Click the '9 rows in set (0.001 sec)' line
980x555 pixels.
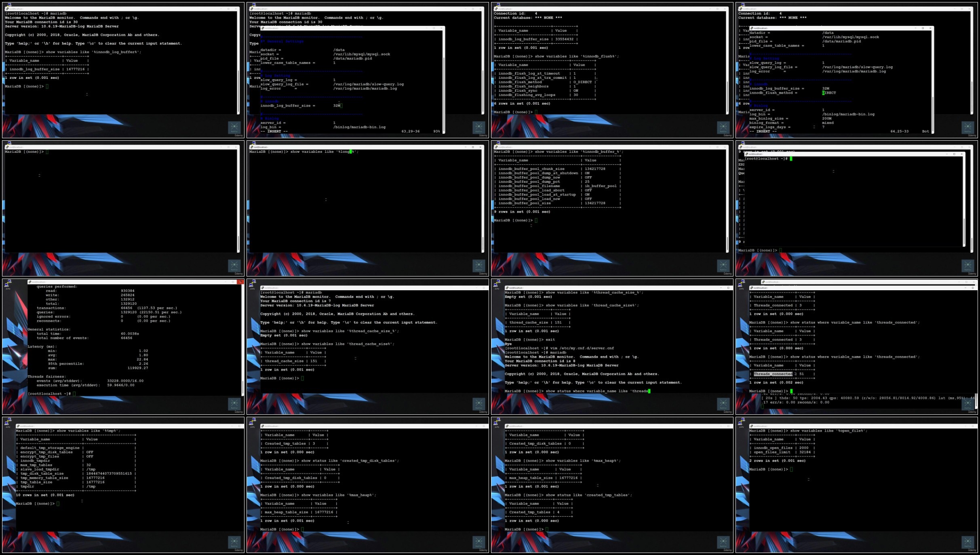522,212
